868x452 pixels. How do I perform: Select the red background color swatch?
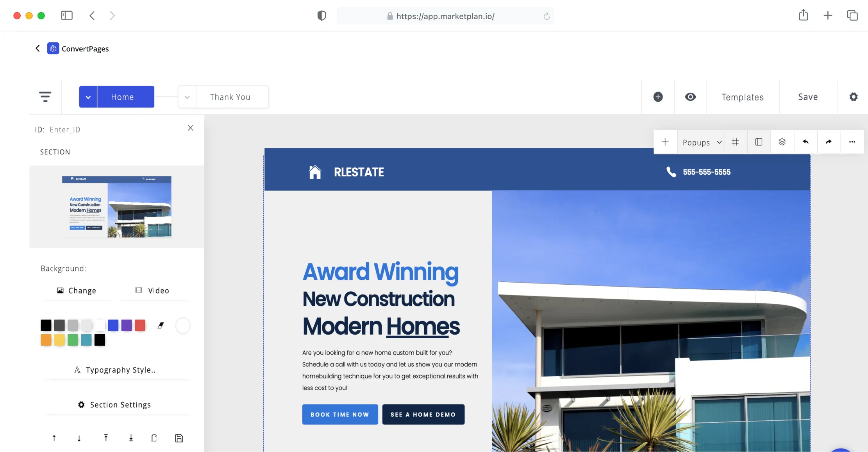(x=140, y=325)
